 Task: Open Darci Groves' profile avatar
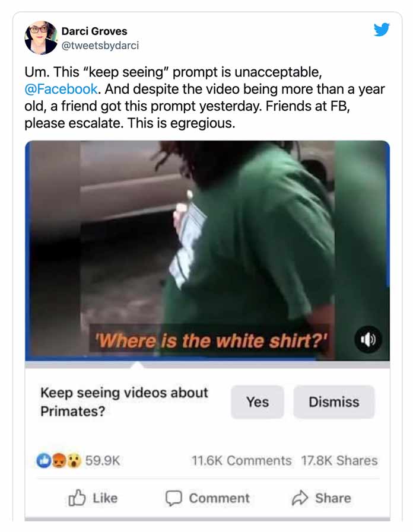41,37
